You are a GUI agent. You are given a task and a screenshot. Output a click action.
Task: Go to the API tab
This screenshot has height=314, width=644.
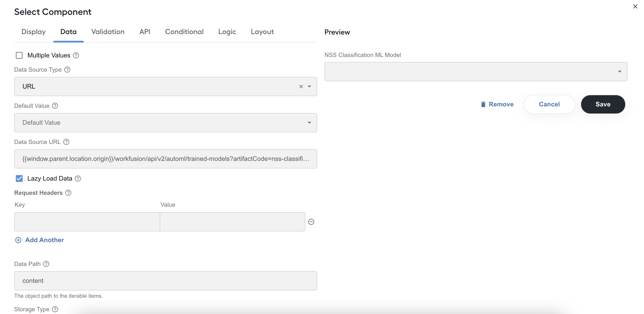tap(145, 32)
